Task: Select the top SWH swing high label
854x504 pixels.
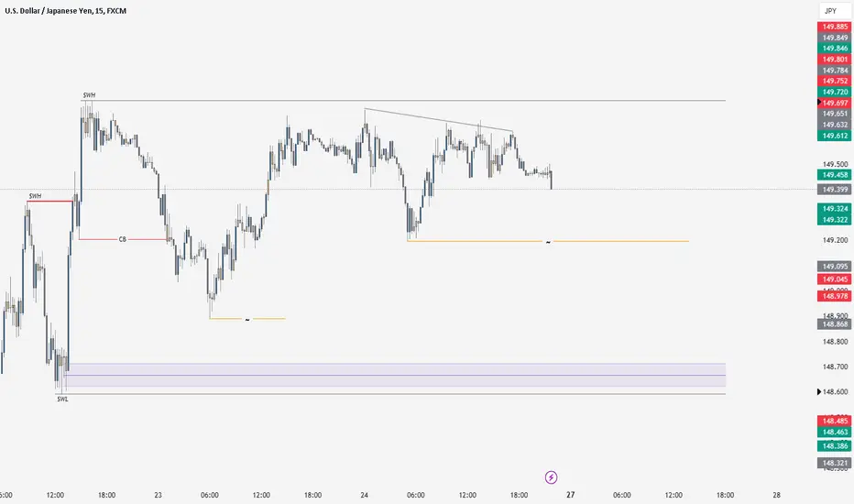Action: pos(89,95)
